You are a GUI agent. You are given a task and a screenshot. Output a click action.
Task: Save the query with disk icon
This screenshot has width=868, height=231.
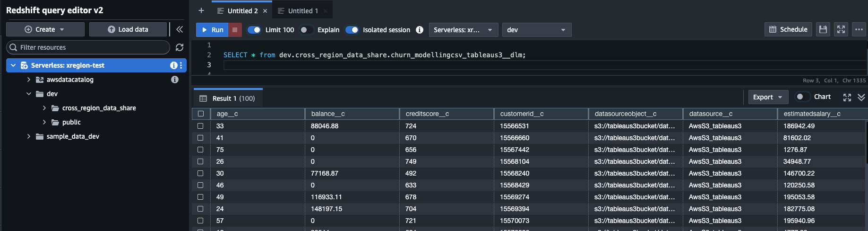(x=823, y=29)
